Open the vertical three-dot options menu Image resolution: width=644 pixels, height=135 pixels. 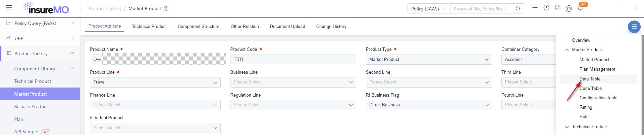(636, 8)
